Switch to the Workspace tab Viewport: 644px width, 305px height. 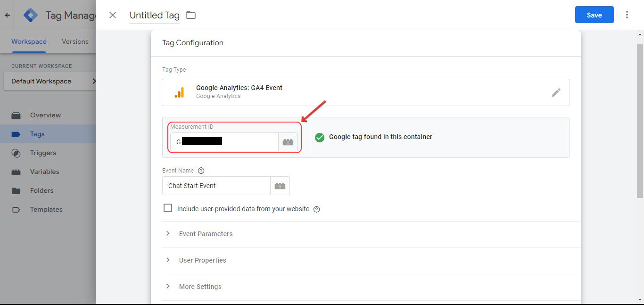coord(29,41)
